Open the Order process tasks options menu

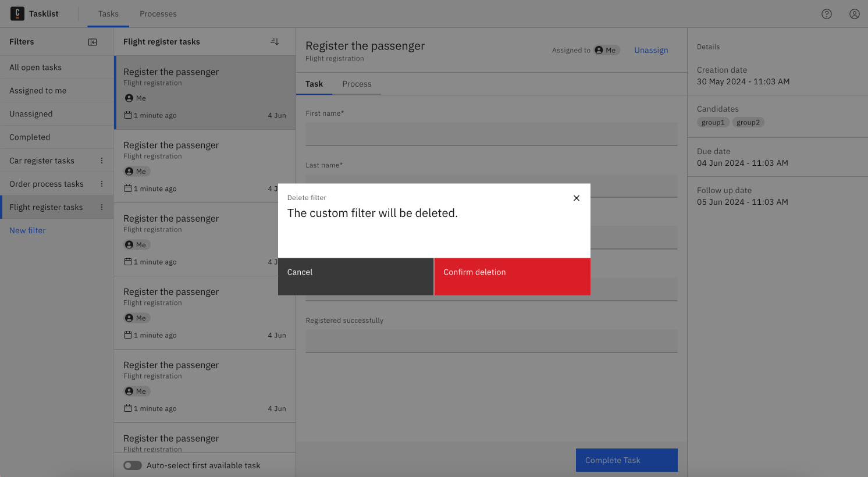(x=102, y=183)
